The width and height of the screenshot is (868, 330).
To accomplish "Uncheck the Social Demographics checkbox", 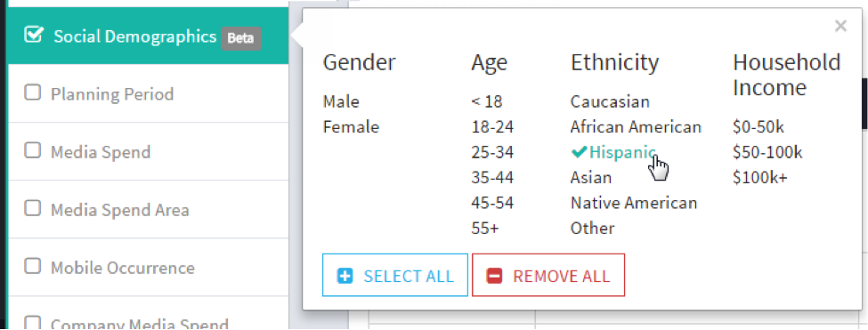I will [33, 36].
